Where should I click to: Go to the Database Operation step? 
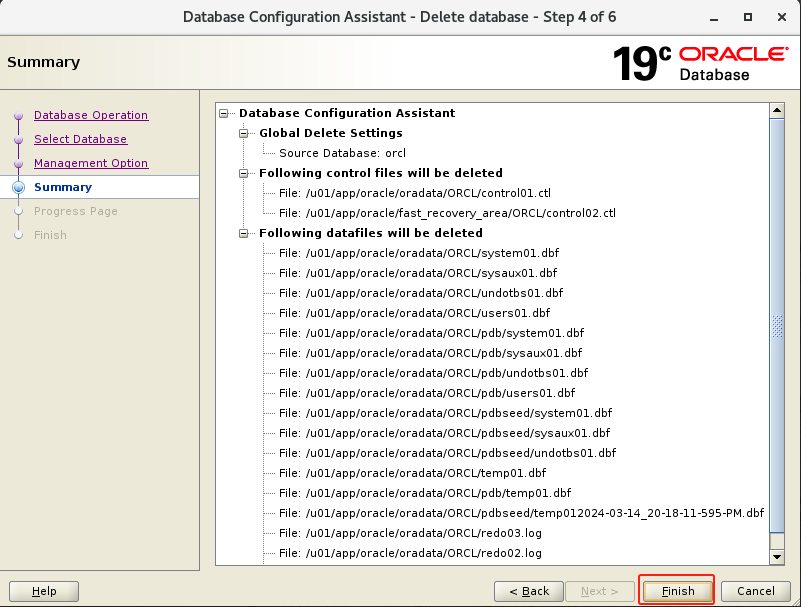point(91,115)
